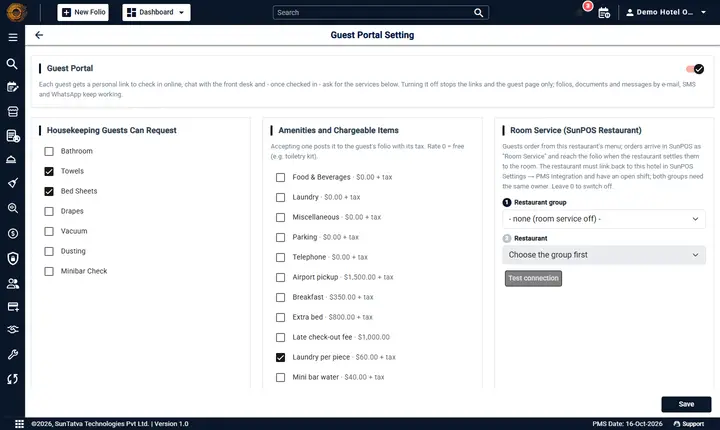The image size is (720, 430).
Task: Check the Bathroom checkbox
Action: point(49,151)
